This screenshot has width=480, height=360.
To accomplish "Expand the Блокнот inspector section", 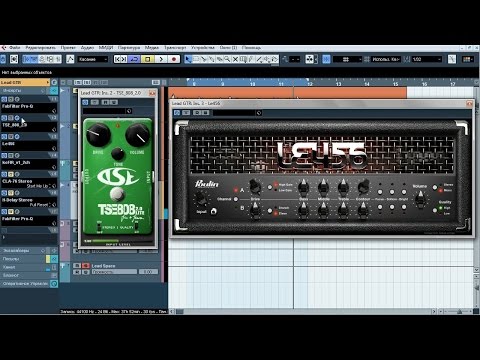I will (29, 275).
